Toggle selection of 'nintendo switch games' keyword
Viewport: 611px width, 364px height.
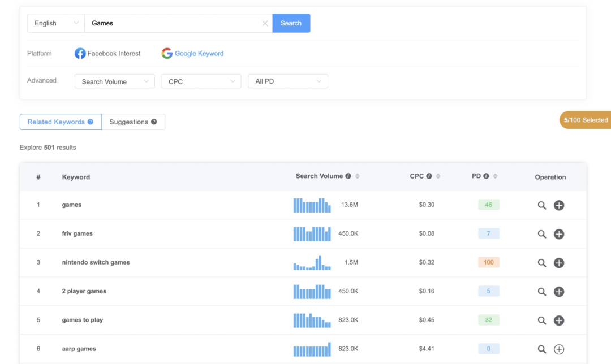coord(559,263)
